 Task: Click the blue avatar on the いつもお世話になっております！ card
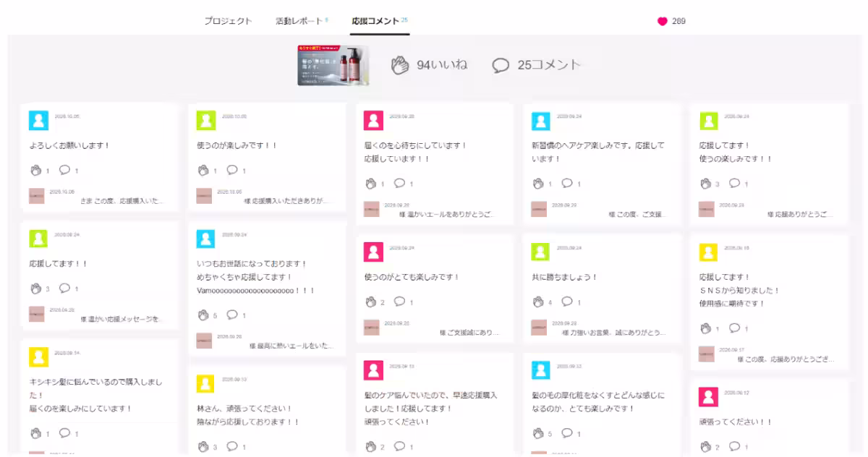206,239
